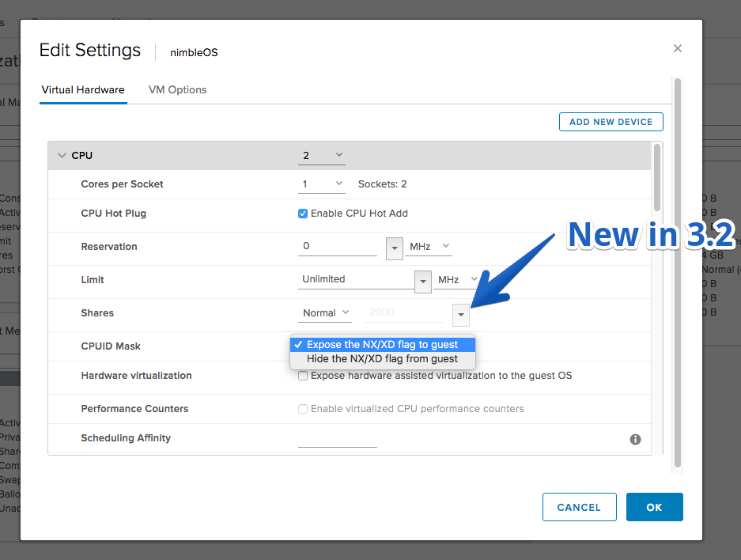Click the Shares row label
Image resolution: width=741 pixels, height=560 pixels.
tap(97, 313)
